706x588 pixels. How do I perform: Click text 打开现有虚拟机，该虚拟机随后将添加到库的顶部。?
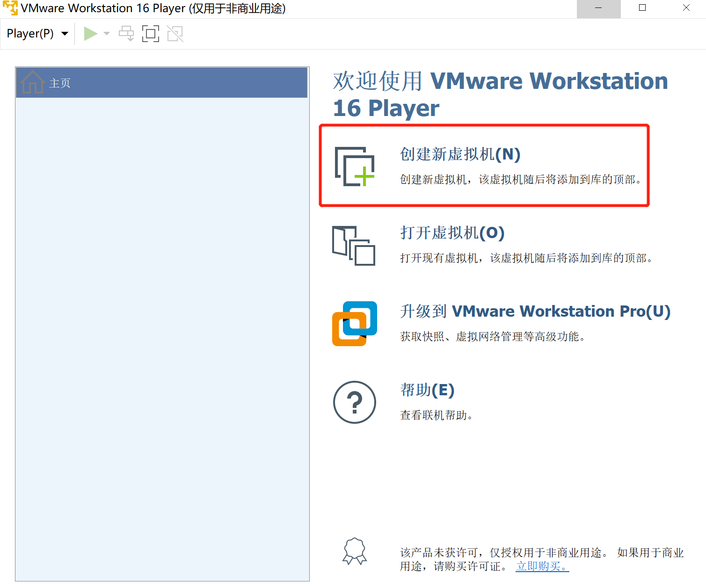point(527,258)
